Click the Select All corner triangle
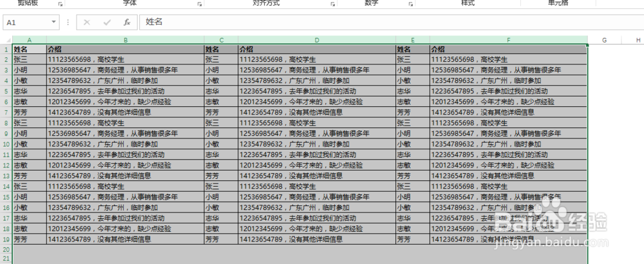The image size is (644, 264). pos(8,40)
